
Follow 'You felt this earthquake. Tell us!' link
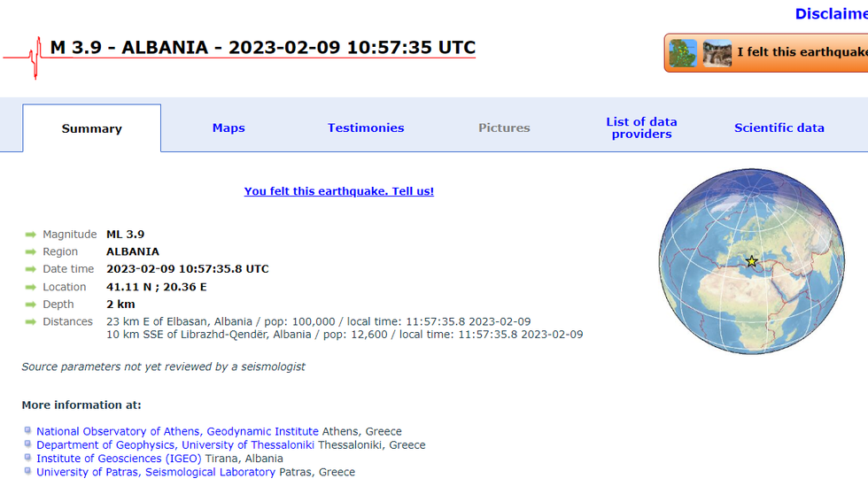tap(339, 191)
